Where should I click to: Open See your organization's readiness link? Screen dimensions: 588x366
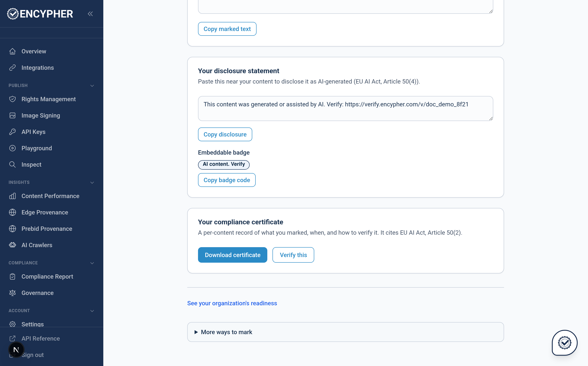tap(232, 303)
